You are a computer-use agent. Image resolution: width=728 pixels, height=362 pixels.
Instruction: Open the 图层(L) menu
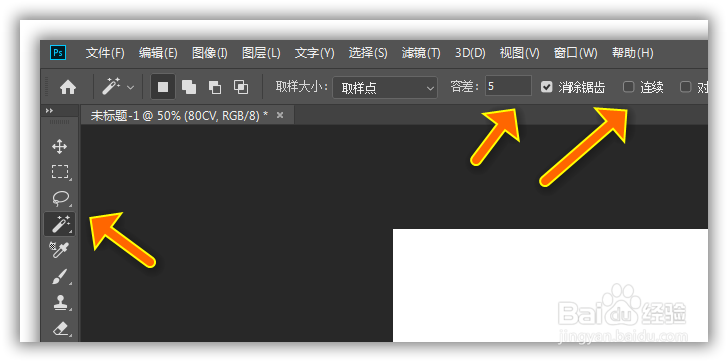(261, 53)
